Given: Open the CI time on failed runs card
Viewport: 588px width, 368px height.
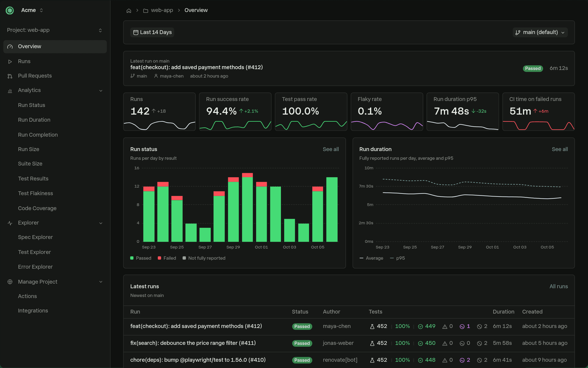Looking at the screenshot, I should (538, 112).
